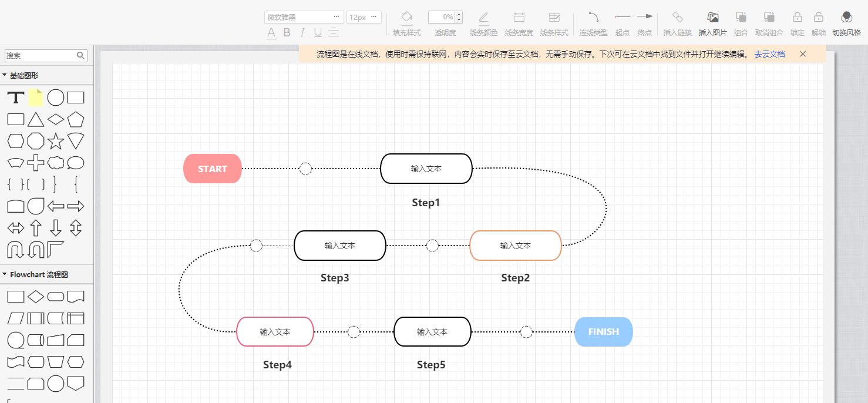
Task: Select the orange-bordered Step2 box
Action: pyautogui.click(x=516, y=246)
